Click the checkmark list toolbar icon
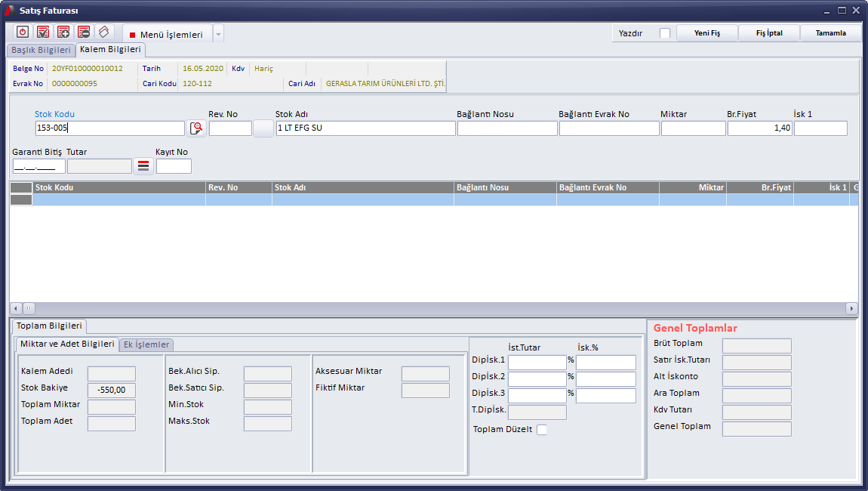 pos(43,32)
